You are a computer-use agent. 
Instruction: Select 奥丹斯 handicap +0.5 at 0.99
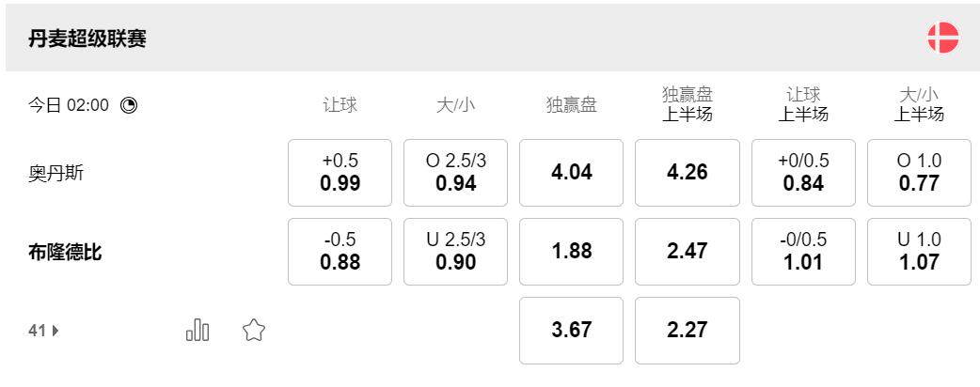pyautogui.click(x=340, y=173)
